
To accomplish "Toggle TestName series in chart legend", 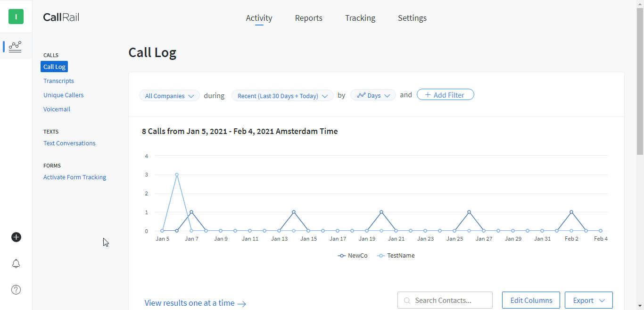I will pyautogui.click(x=396, y=255).
